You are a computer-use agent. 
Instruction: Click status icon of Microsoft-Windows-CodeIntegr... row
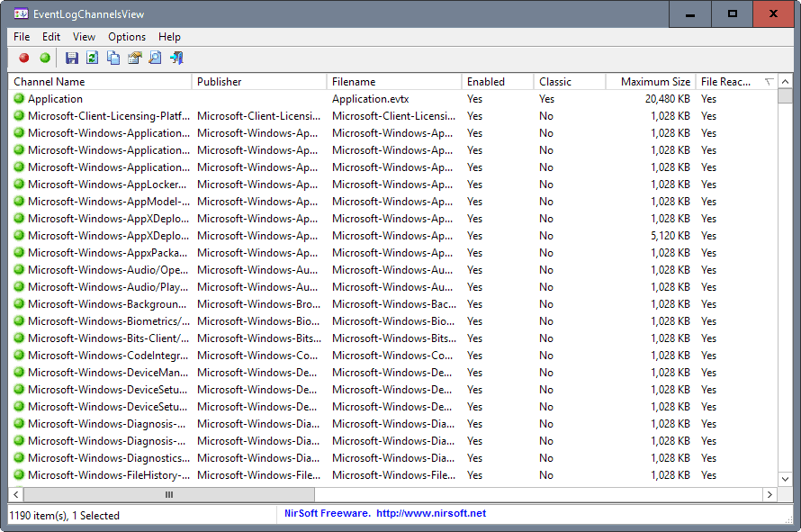click(19, 356)
